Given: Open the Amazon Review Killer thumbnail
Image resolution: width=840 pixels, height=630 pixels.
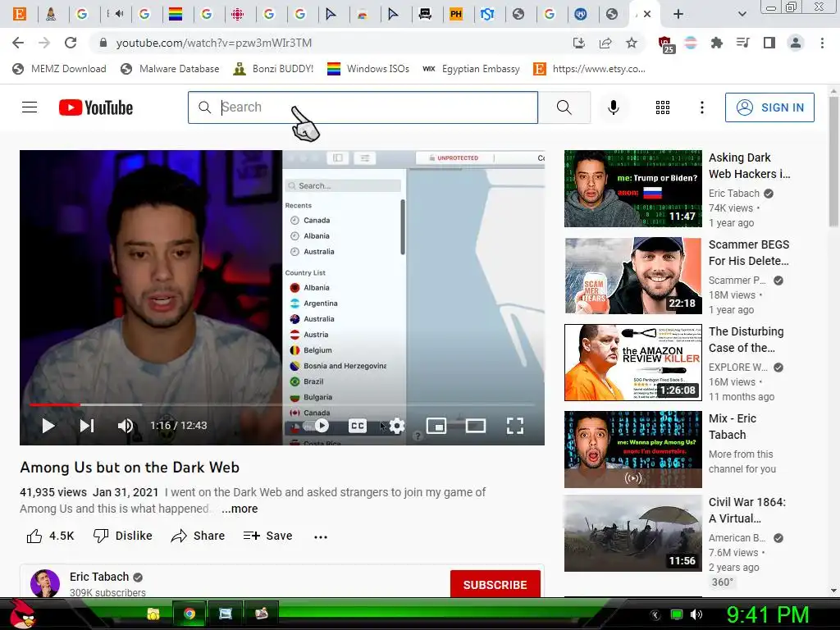Looking at the screenshot, I should coord(632,362).
